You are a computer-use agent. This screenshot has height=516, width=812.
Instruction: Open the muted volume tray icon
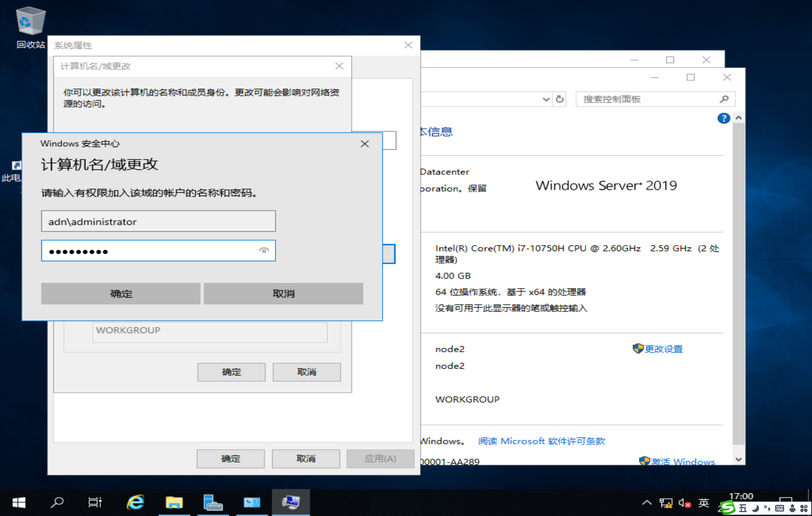coord(685,503)
